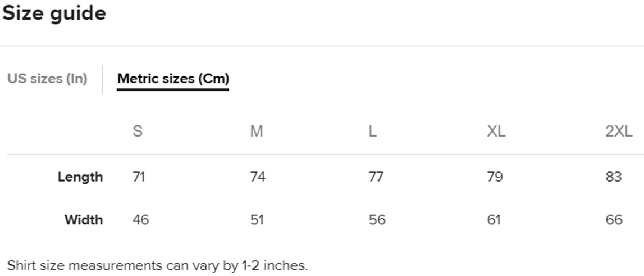This screenshot has width=644, height=276.
Task: Click the shirt size measurements note
Action: tap(158, 265)
